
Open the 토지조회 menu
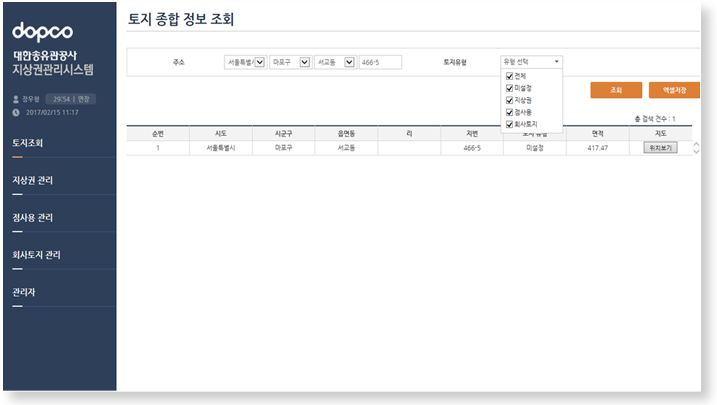click(27, 143)
